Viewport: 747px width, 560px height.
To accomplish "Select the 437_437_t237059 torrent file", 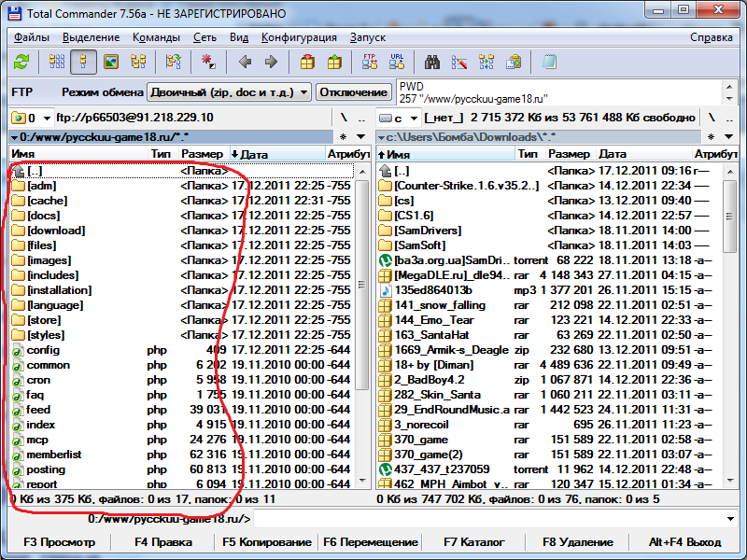I will 549,469.
